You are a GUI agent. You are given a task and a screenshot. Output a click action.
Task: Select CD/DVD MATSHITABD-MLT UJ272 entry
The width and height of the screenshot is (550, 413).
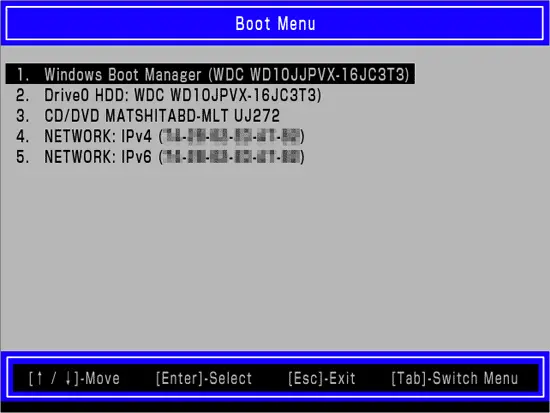click(x=148, y=116)
